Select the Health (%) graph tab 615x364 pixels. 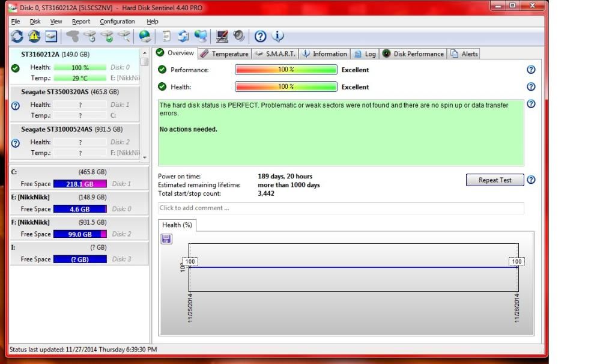(177, 225)
